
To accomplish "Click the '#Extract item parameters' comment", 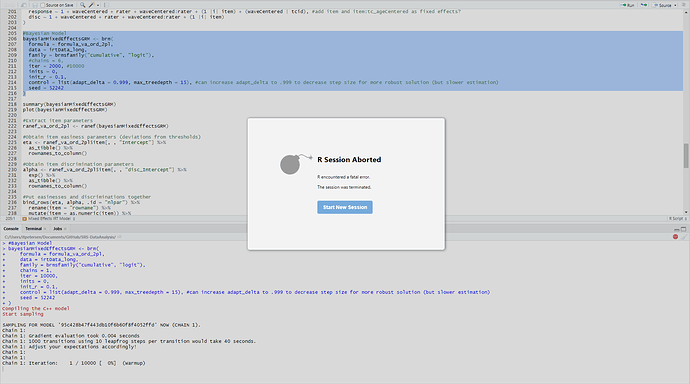I will pyautogui.click(x=58, y=121).
